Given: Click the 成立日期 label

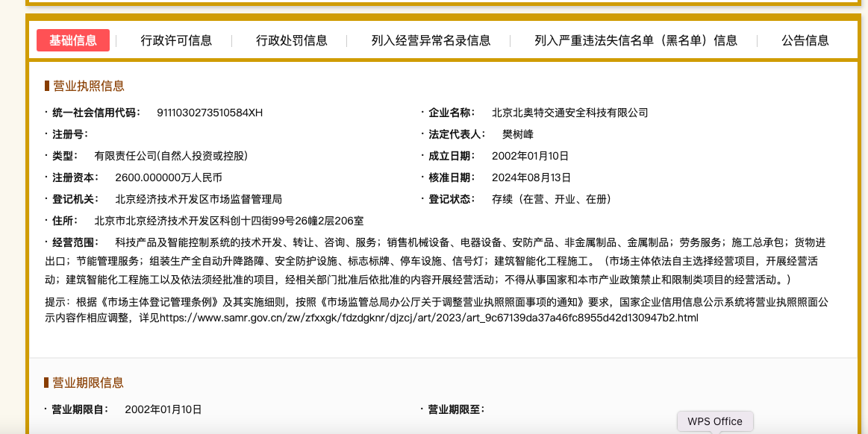Looking at the screenshot, I should 452,157.
